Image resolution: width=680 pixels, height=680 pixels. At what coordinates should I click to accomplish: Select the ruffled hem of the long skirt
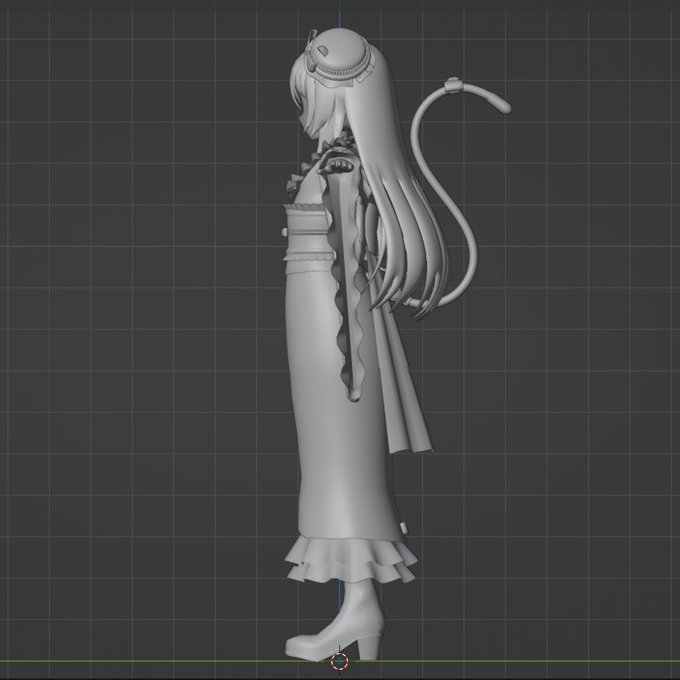(351, 559)
